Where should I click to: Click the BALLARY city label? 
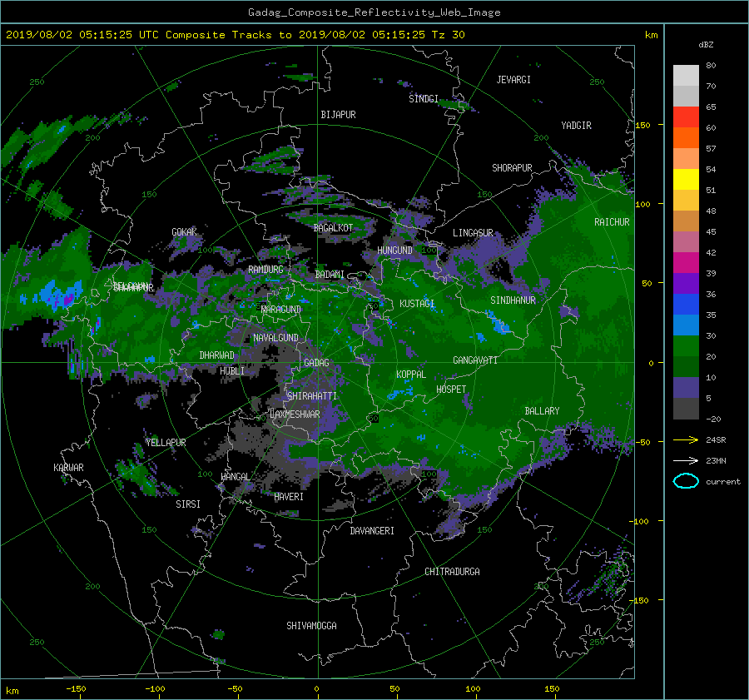point(542,411)
